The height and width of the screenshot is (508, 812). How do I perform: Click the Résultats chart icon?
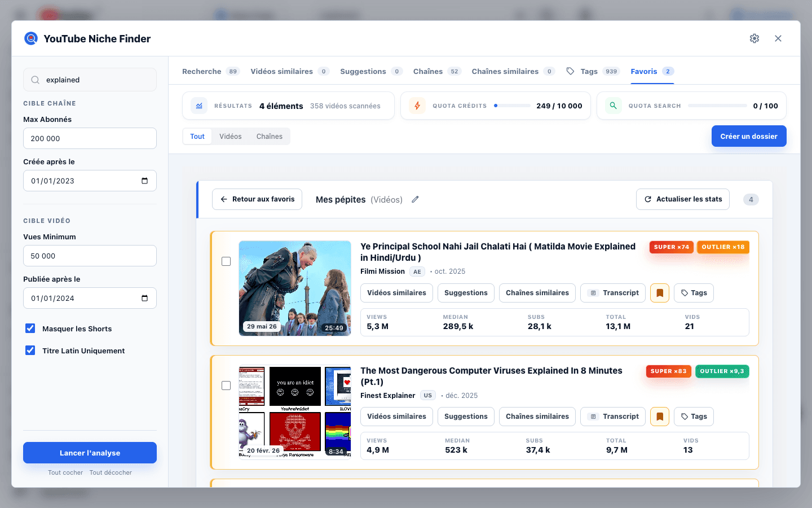(199, 106)
